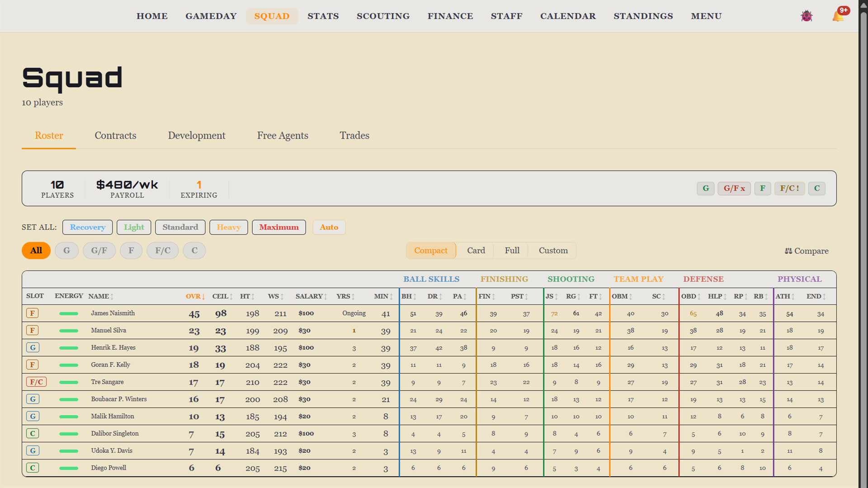This screenshot has width=868, height=488.
Task: Open the notifications bell icon
Action: [x=838, y=16]
